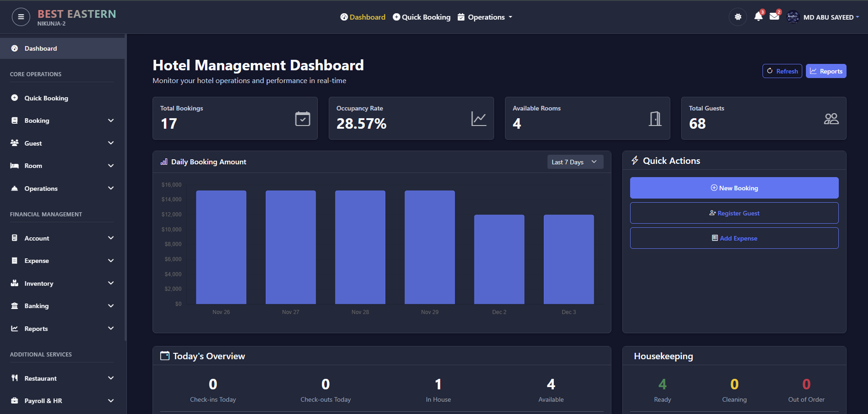Click the Refresh button
This screenshot has height=414, width=868.
tap(782, 71)
